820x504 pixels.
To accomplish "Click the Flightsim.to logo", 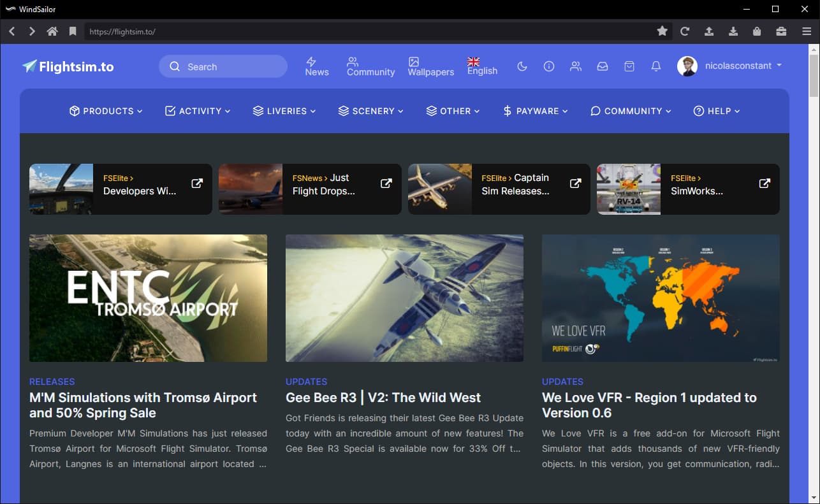I will pyautogui.click(x=68, y=66).
